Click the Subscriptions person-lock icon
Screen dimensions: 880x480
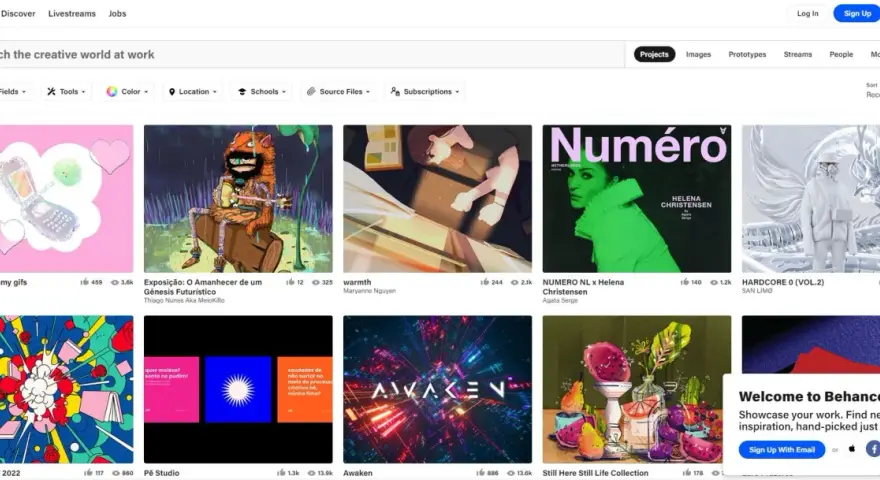(395, 92)
